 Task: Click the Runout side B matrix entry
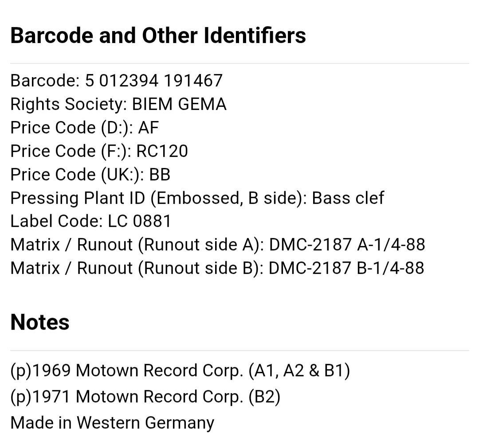(x=217, y=268)
